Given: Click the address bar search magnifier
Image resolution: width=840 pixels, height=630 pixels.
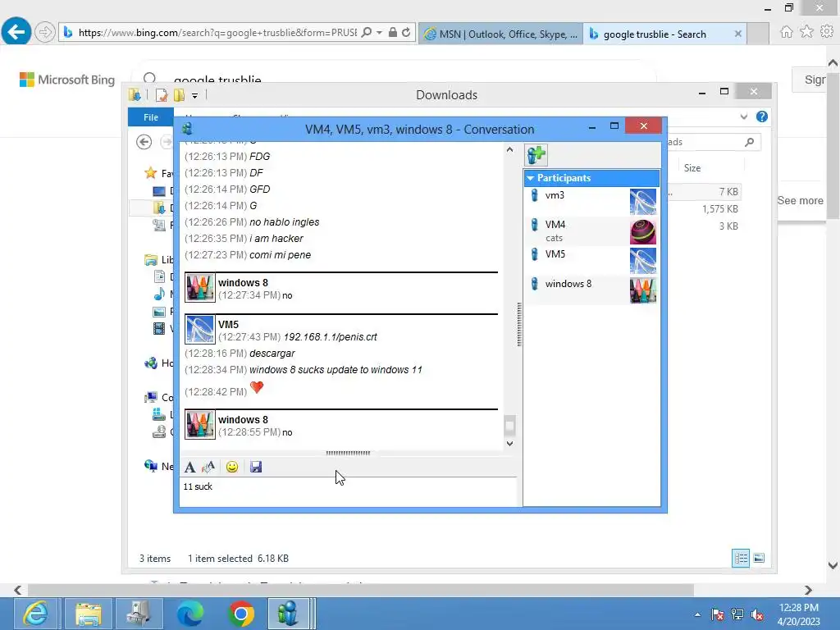Looking at the screenshot, I should click(367, 33).
